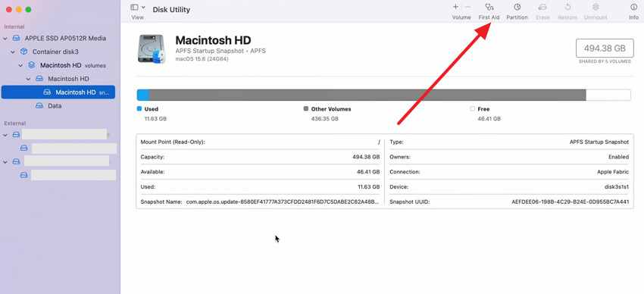Click the blue Used legend swatch
Image resolution: width=644 pixels, height=294 pixels.
pos(139,109)
